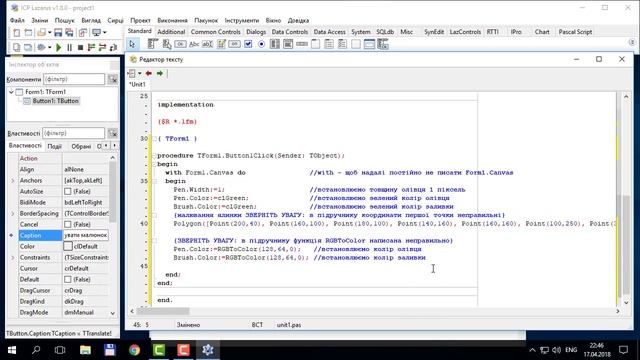Pick the TPopupMenu palette component
This screenshot has height=360, width=640.
(x=167, y=44)
